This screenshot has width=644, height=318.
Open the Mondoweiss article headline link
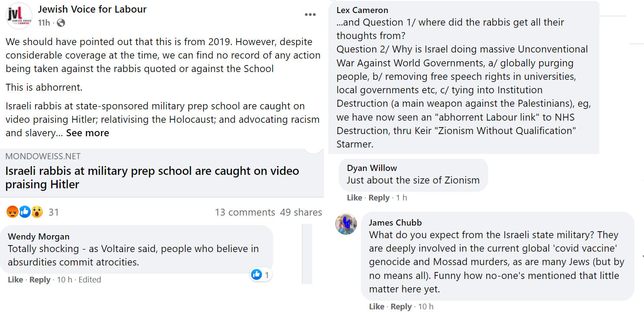[x=152, y=177]
